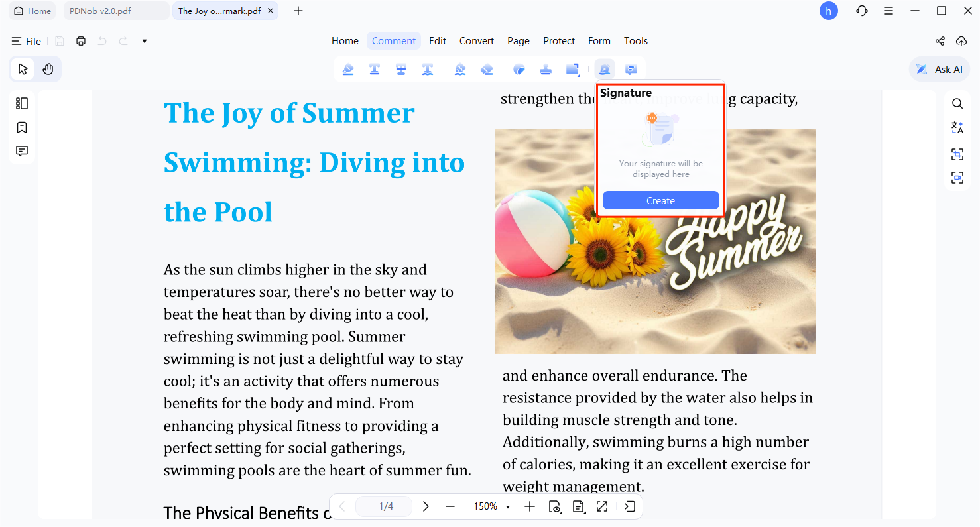Open the quick access toolbar dropdown arrow

point(145,41)
